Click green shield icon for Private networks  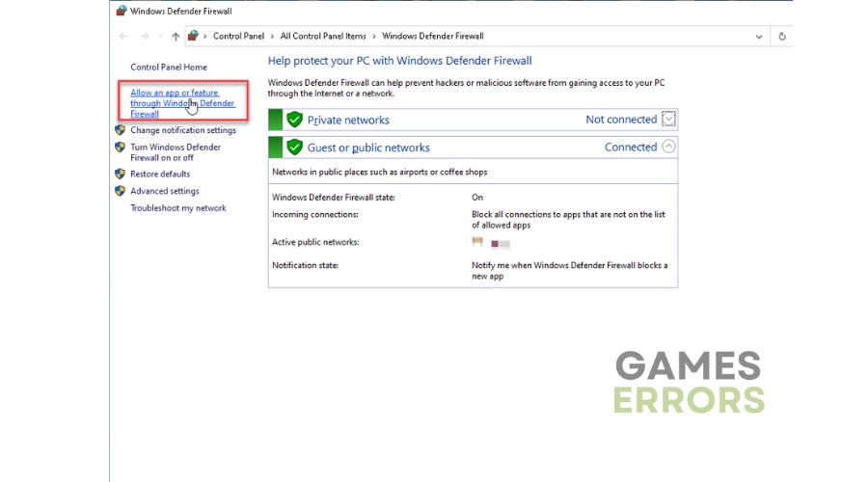click(x=294, y=119)
